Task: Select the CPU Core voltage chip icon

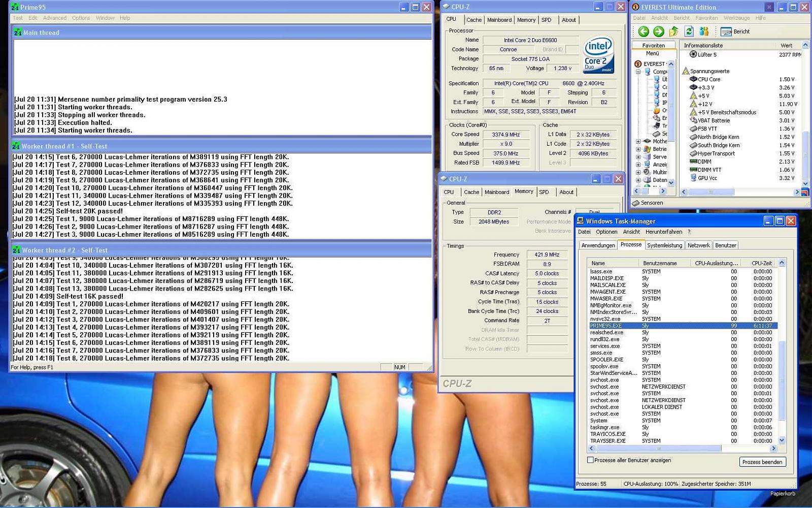Action: click(x=693, y=79)
